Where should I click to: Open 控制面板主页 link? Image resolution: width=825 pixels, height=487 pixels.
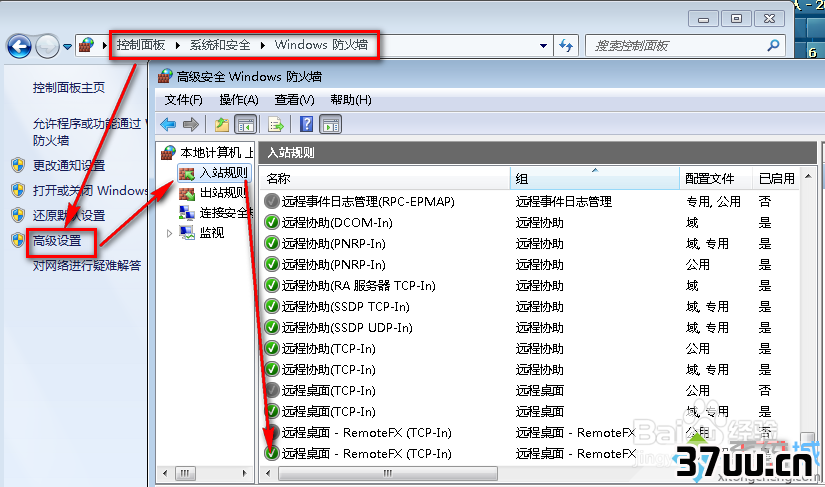tap(69, 88)
